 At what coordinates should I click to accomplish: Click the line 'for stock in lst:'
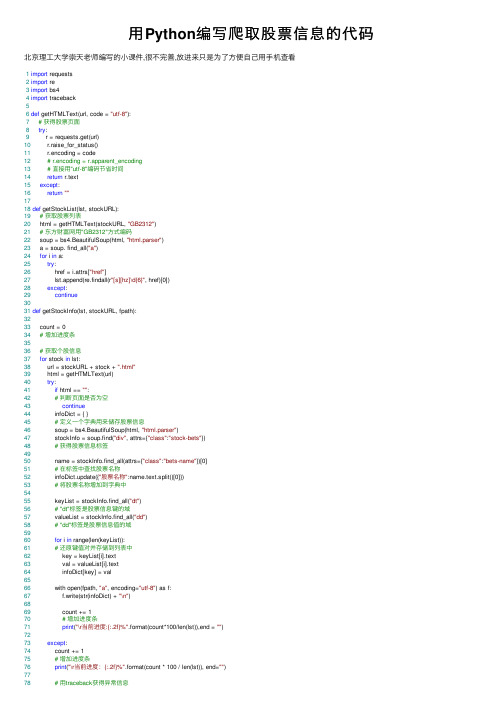coord(60,359)
